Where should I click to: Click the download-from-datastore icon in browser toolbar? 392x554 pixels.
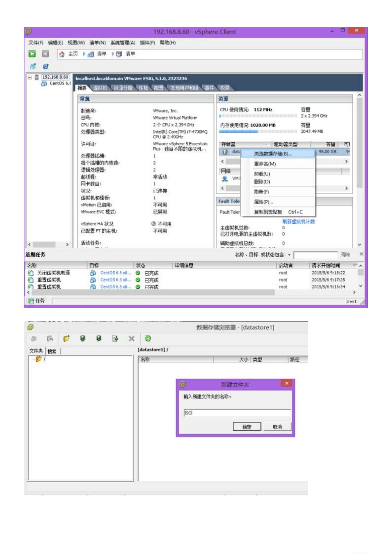click(x=99, y=338)
